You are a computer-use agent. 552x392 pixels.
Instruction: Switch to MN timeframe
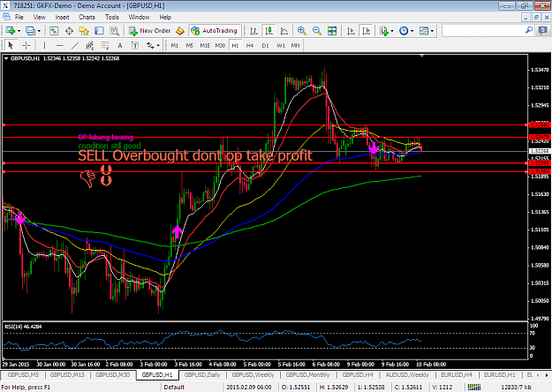click(295, 45)
